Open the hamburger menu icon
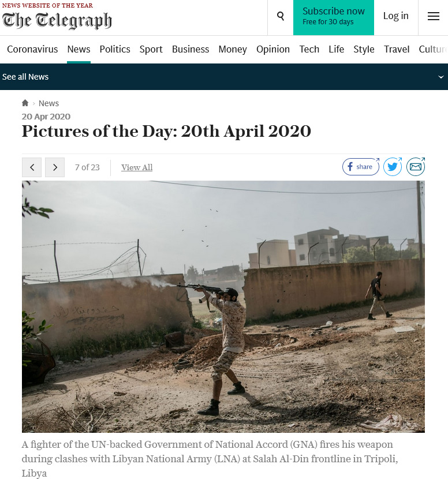Image resolution: width=448 pixels, height=479 pixels. coord(433,16)
